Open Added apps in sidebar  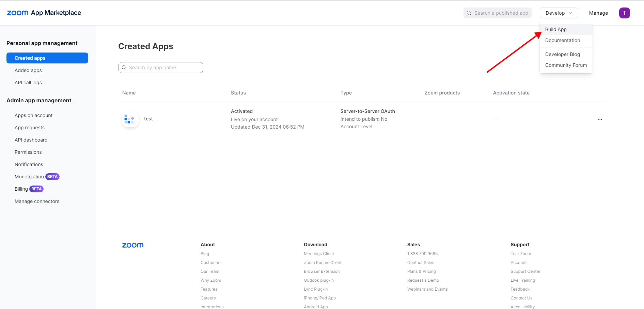28,70
